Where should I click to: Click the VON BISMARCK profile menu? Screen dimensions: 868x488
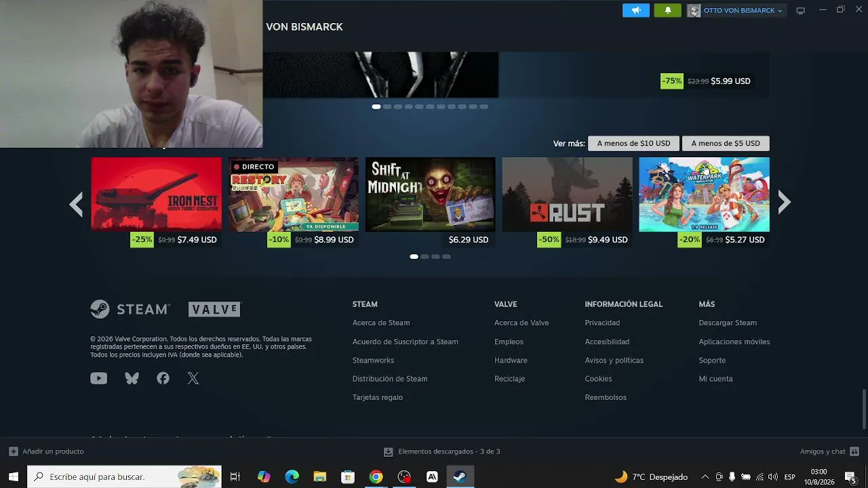click(304, 27)
